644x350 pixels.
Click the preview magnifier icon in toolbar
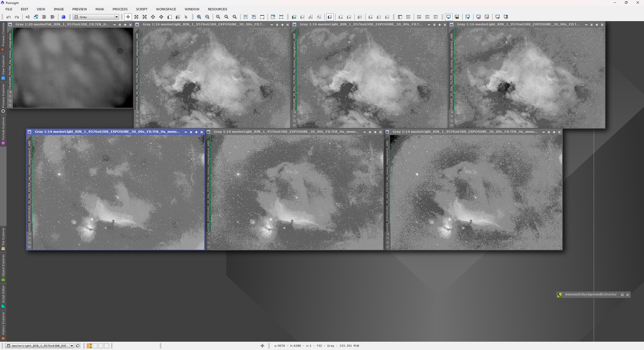point(330,17)
